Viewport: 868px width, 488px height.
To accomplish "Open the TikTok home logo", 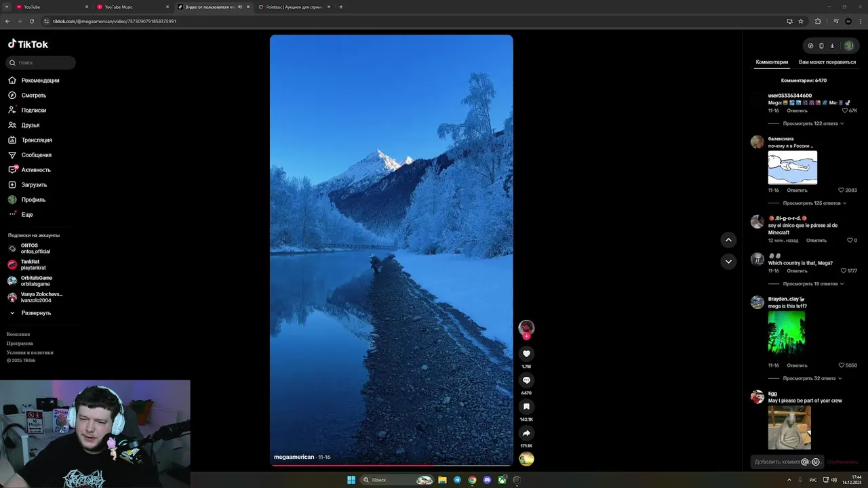I will (28, 44).
